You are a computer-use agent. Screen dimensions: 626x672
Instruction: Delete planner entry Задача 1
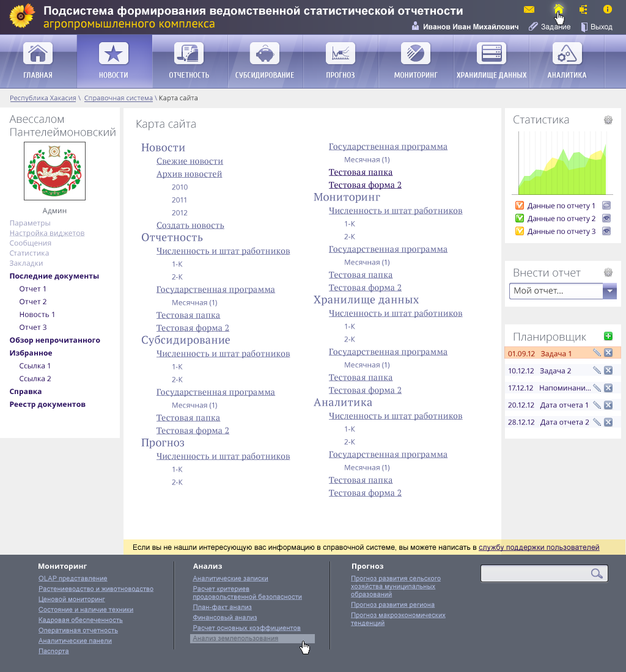coord(608,352)
